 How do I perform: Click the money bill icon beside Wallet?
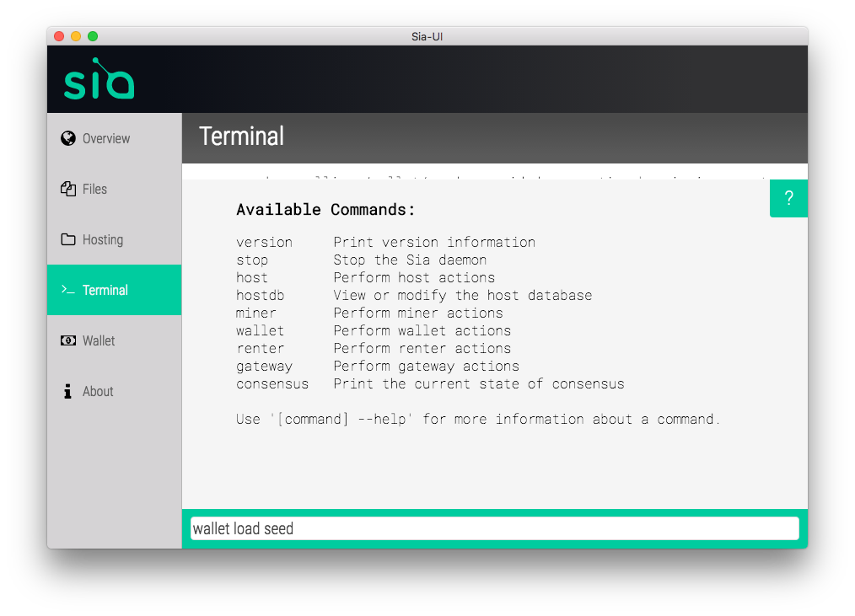point(68,340)
